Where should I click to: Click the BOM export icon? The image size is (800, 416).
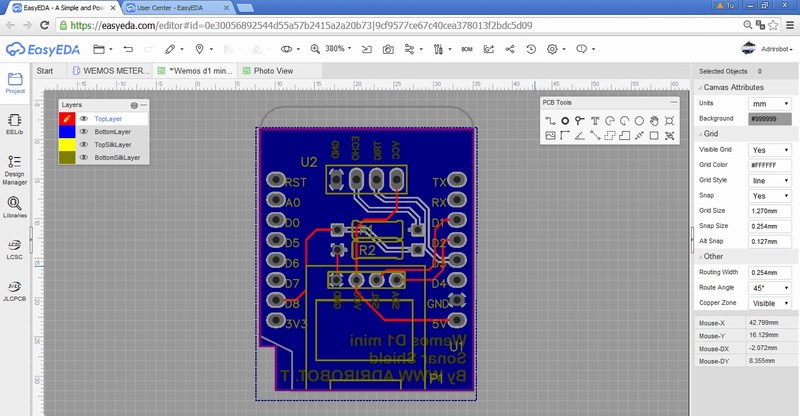click(x=467, y=49)
